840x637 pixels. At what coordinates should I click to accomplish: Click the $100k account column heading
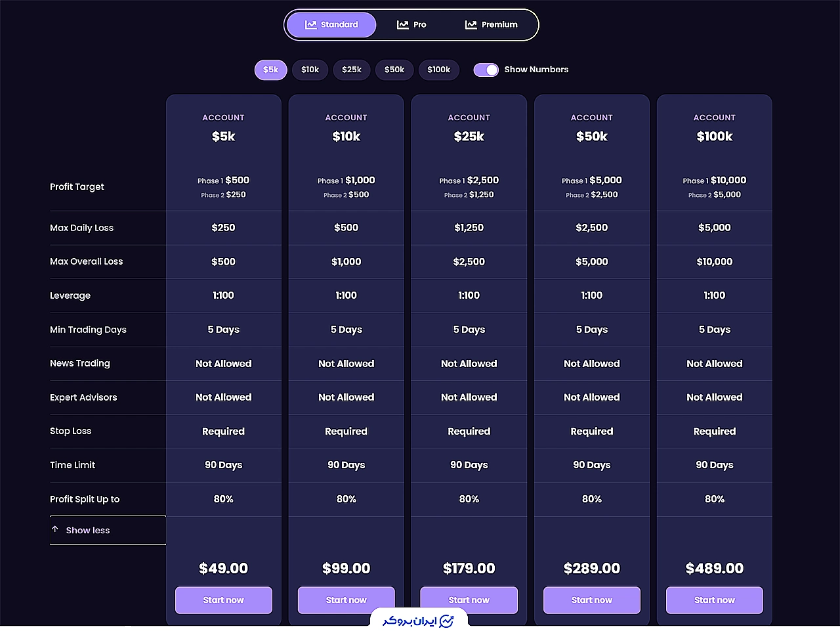coord(715,137)
